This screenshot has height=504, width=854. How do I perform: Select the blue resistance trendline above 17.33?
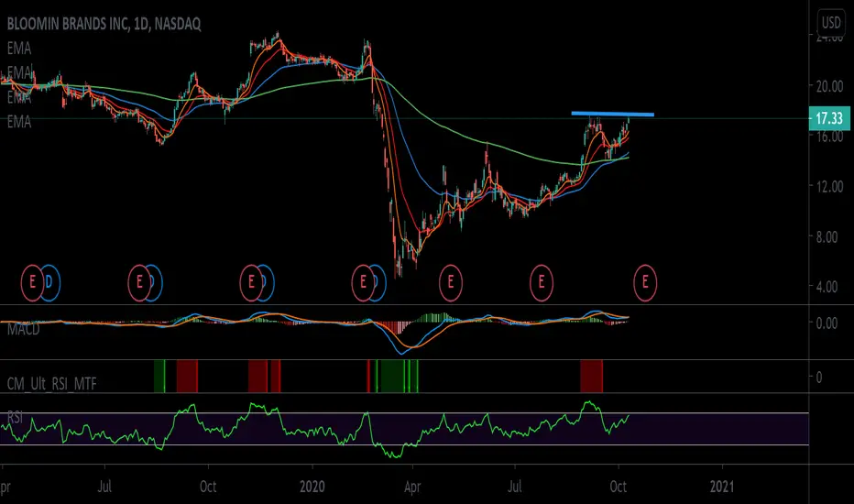[x=612, y=114]
